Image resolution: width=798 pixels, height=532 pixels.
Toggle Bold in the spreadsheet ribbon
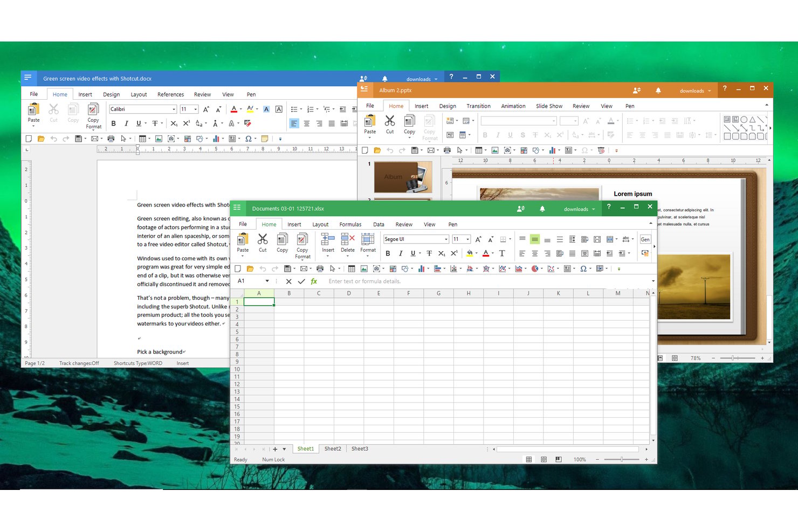(x=388, y=253)
